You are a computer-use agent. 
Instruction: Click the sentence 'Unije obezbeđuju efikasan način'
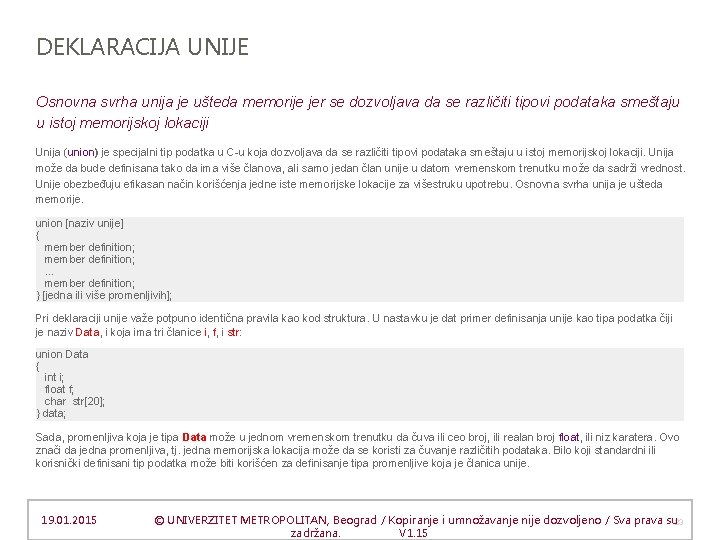point(275,185)
